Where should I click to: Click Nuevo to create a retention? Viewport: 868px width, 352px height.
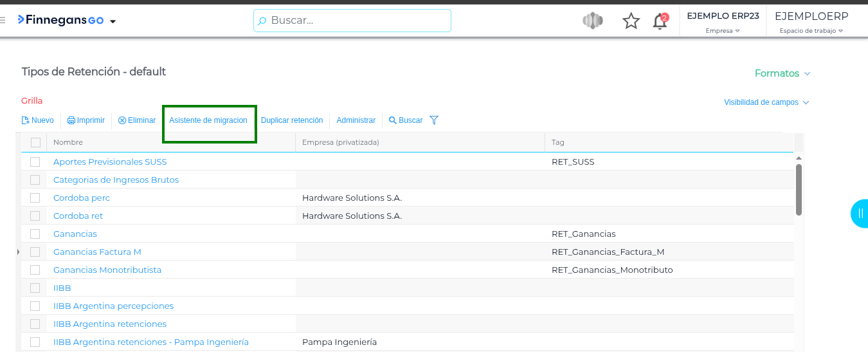point(38,120)
